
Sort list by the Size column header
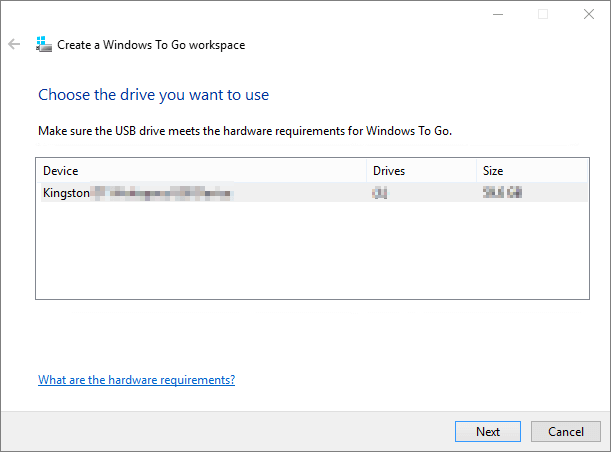[x=530, y=170]
